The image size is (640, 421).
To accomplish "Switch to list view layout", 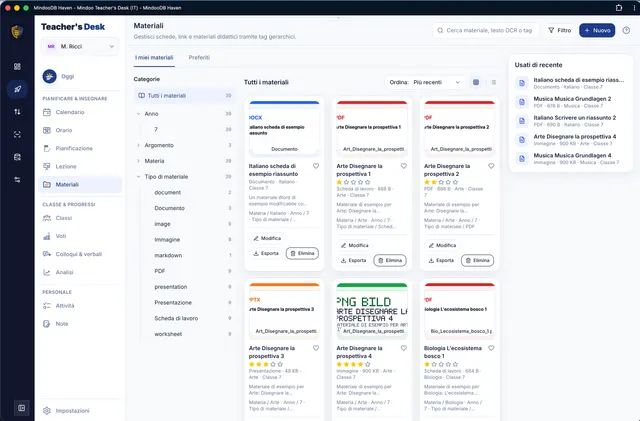I will (493, 82).
